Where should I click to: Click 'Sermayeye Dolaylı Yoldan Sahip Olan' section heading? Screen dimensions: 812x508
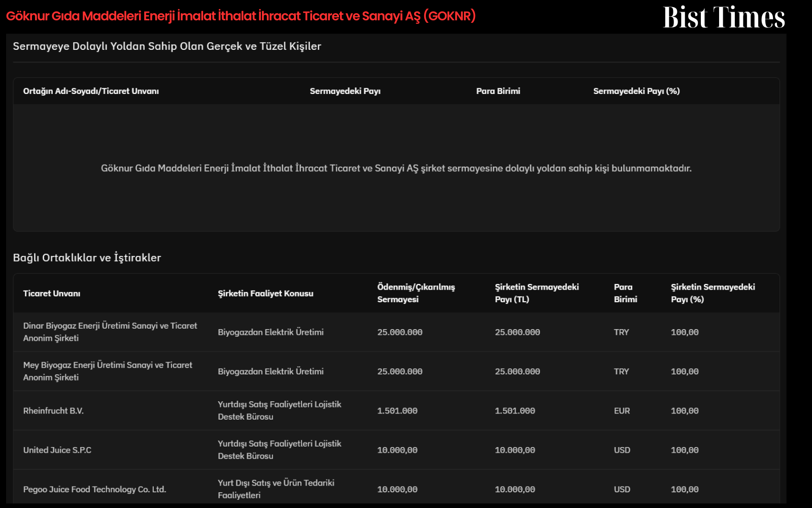pos(167,46)
